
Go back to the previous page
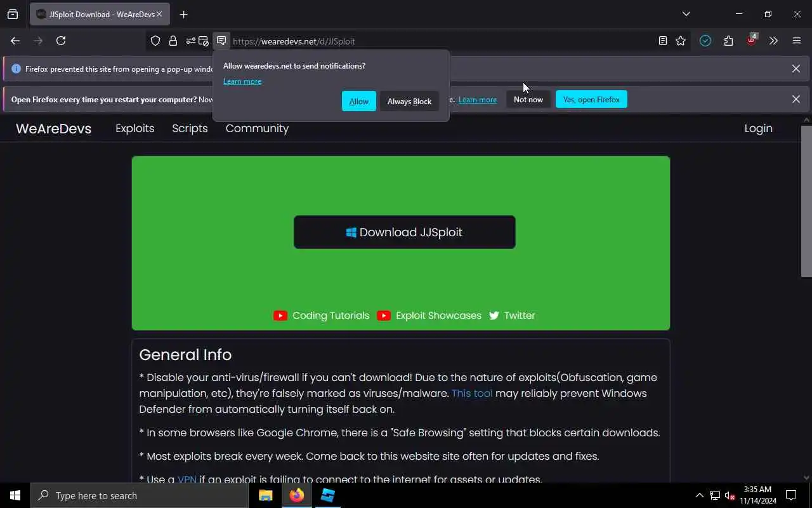tap(15, 41)
